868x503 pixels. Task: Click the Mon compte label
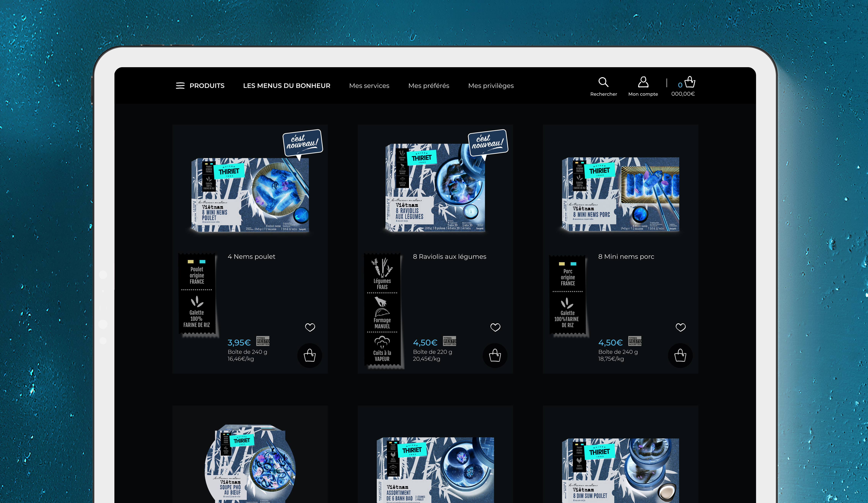[643, 94]
